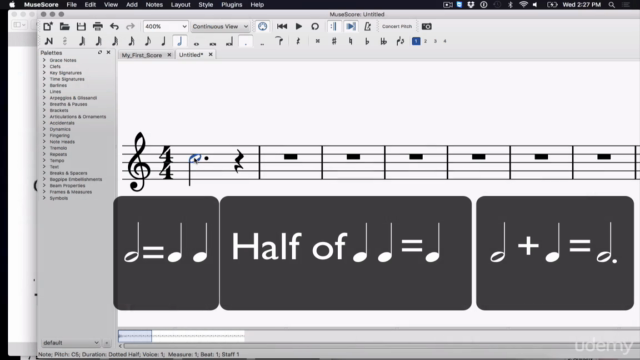Expand Dynamics palette

point(44,129)
